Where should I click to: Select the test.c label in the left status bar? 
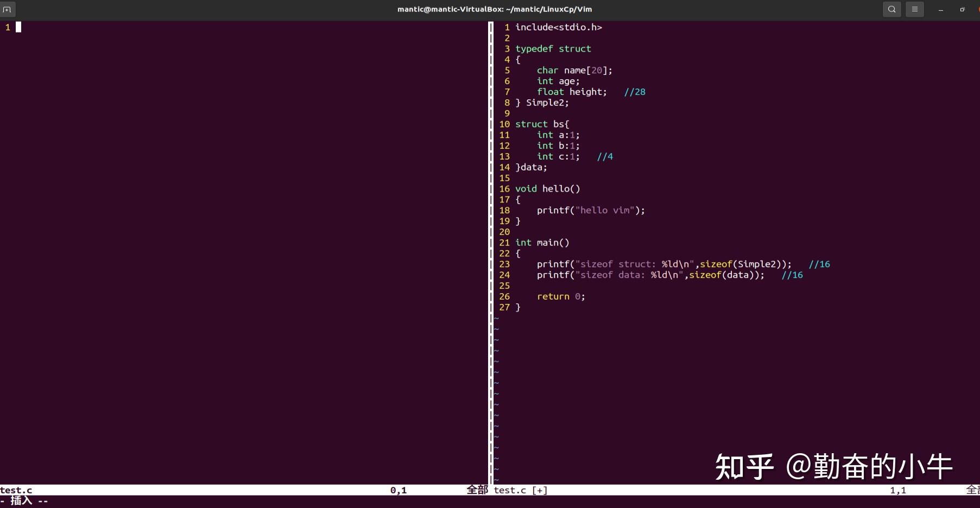point(15,490)
